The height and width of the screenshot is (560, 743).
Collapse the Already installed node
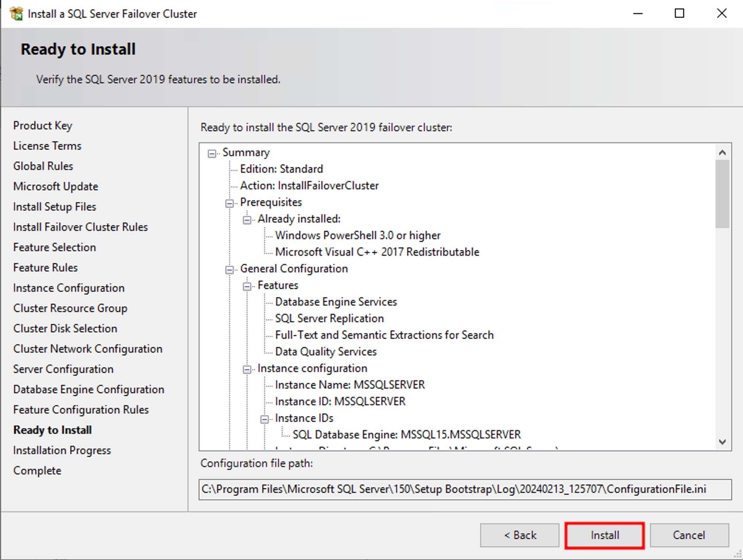click(x=247, y=220)
